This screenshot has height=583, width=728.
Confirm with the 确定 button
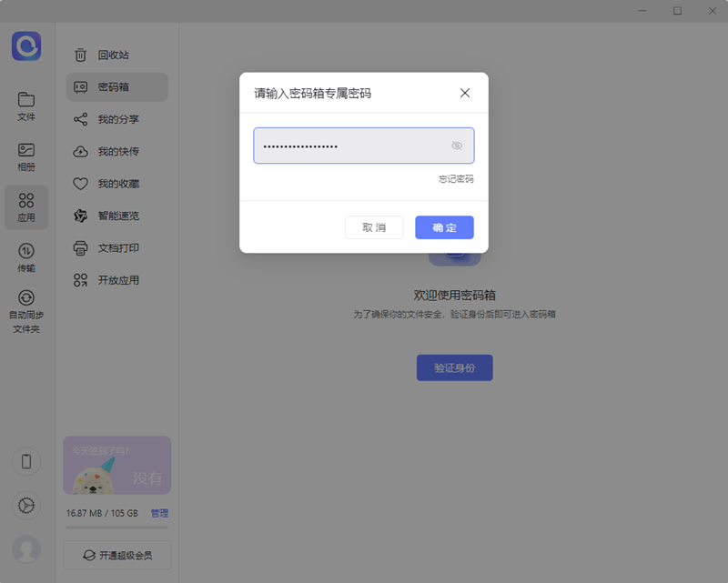click(x=444, y=227)
